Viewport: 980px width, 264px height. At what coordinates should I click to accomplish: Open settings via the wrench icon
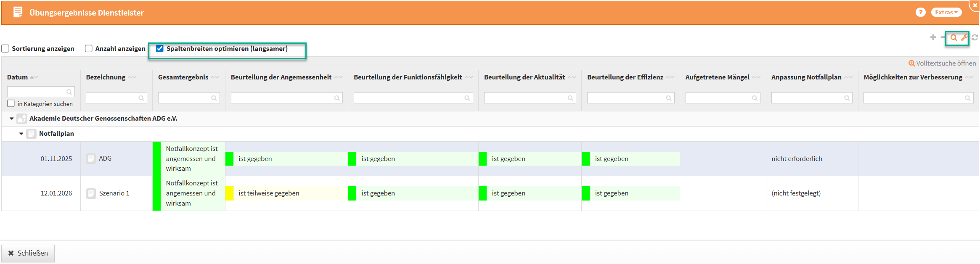point(964,38)
